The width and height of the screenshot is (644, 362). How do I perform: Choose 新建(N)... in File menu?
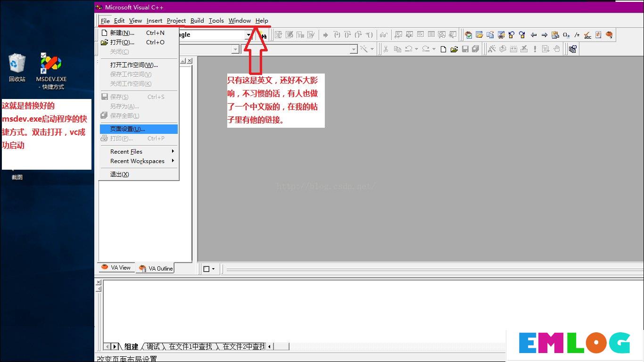139,33
